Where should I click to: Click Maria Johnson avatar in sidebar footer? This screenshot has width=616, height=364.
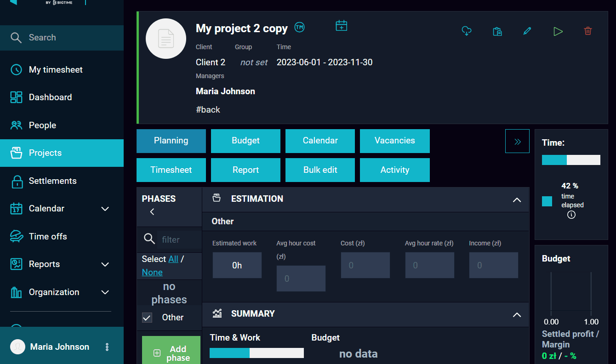[17, 347]
